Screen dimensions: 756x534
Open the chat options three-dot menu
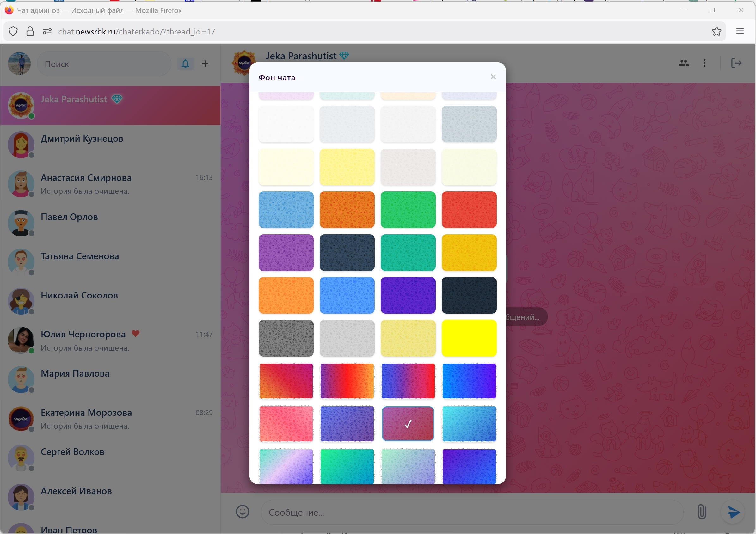(x=704, y=63)
